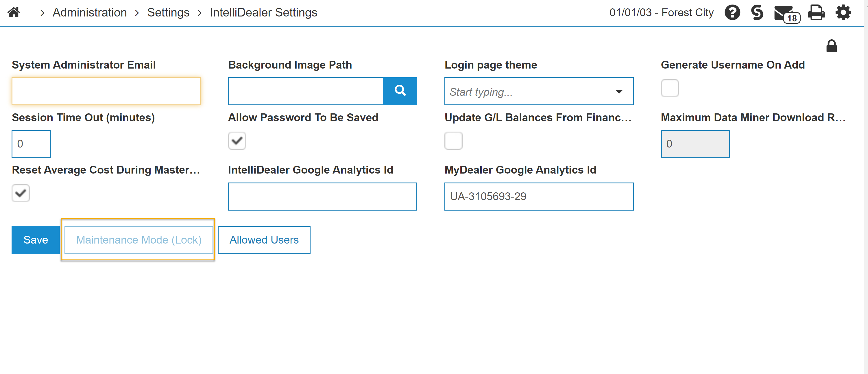Click the printer icon
The height and width of the screenshot is (374, 868).
click(x=816, y=13)
